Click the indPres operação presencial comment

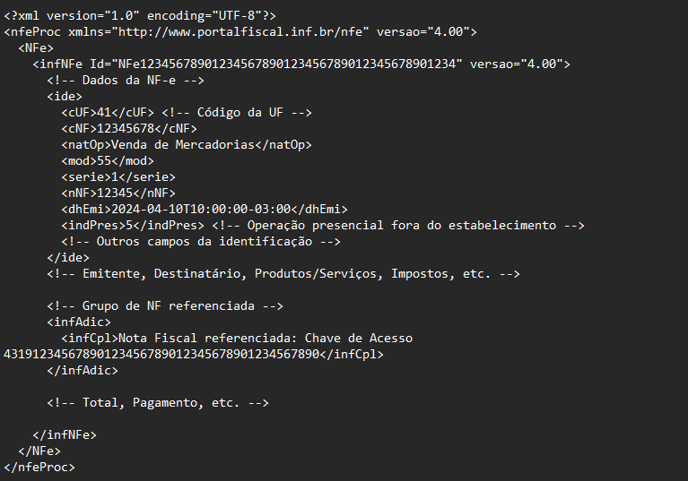pos(398,226)
